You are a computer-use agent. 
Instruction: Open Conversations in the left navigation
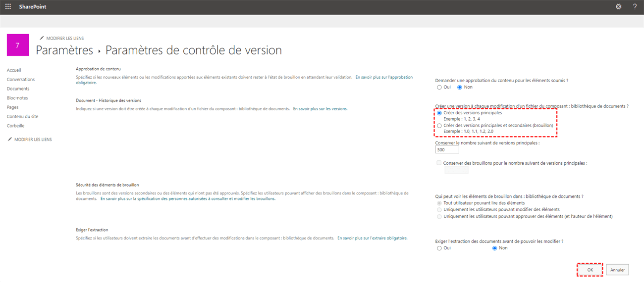pos(21,80)
